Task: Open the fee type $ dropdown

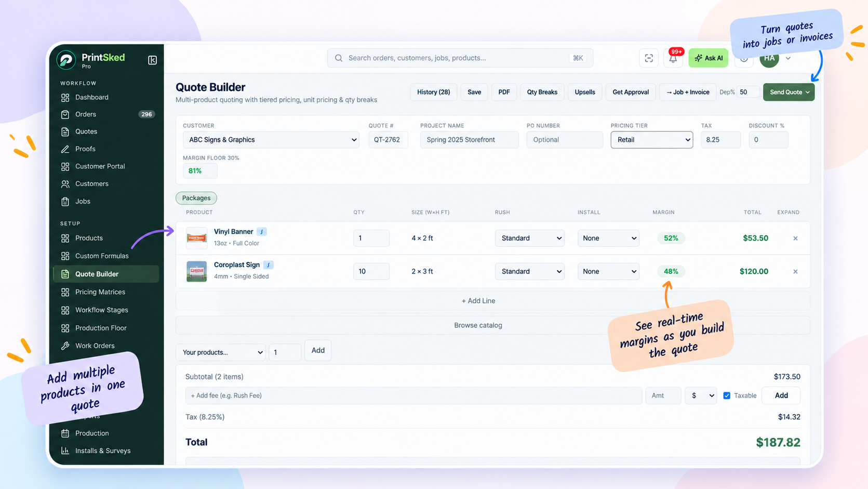Action: pyautogui.click(x=701, y=396)
